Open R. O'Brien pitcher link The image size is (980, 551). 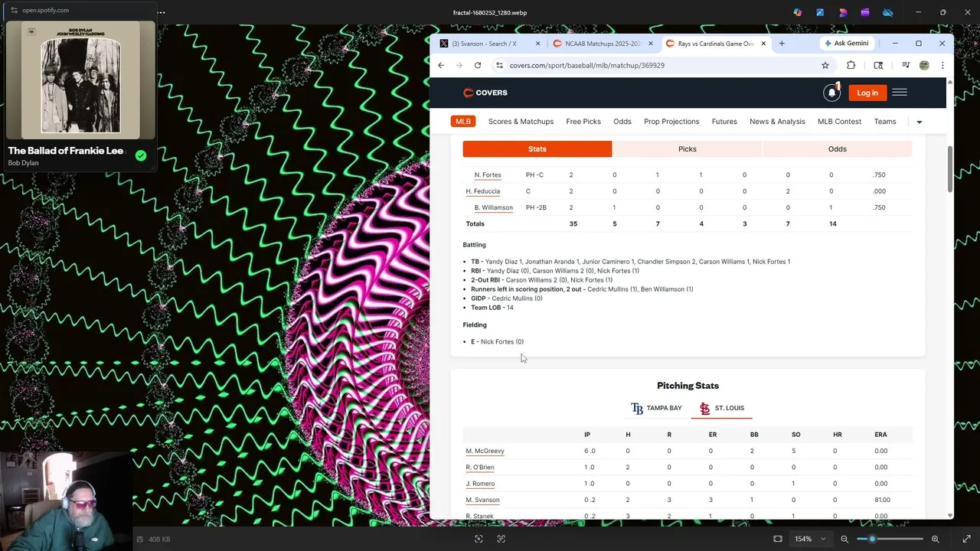point(480,468)
